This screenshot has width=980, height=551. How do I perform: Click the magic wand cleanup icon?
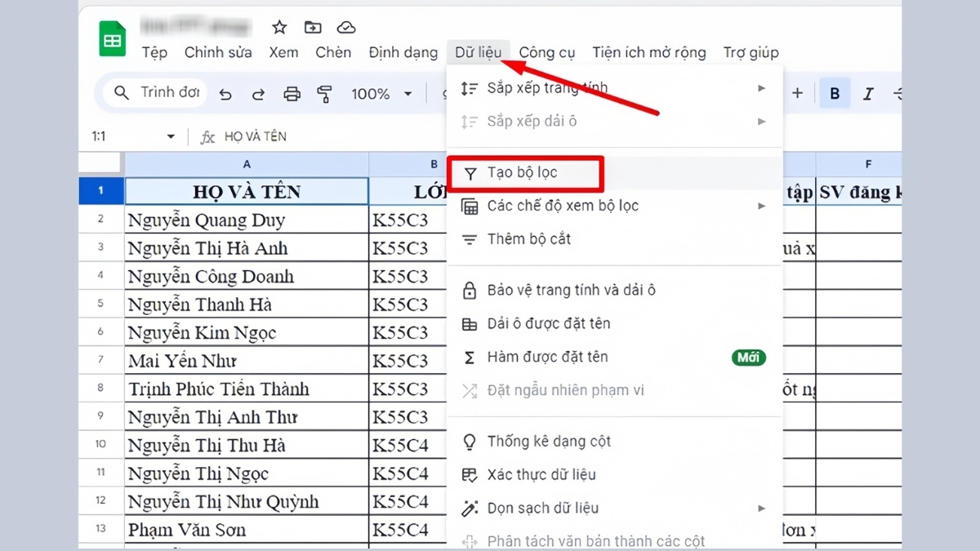click(x=470, y=508)
